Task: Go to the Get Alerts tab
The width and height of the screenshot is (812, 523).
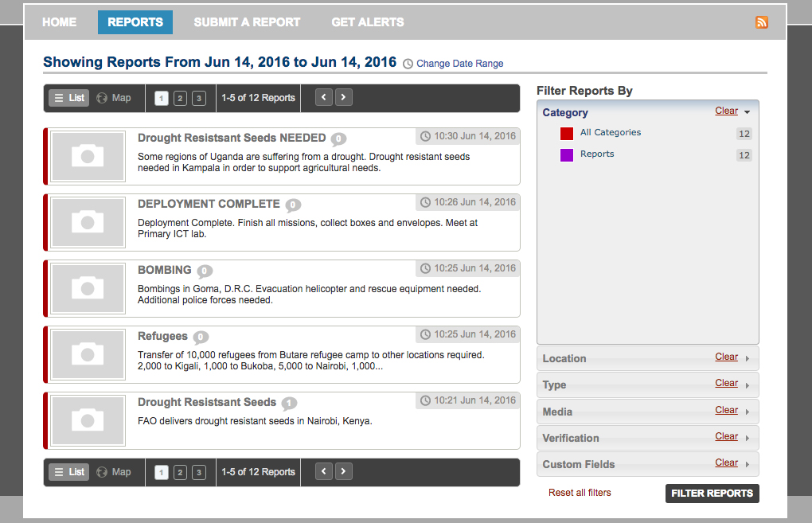Action: pos(367,22)
